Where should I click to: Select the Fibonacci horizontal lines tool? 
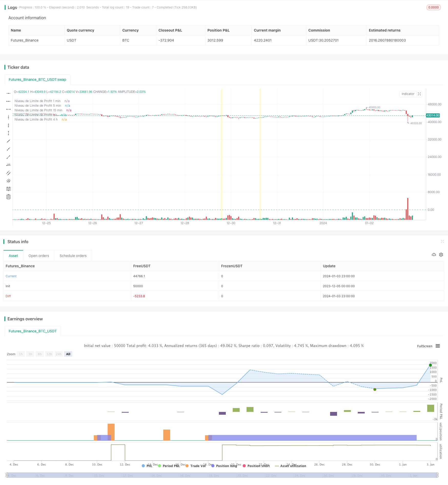click(8, 189)
